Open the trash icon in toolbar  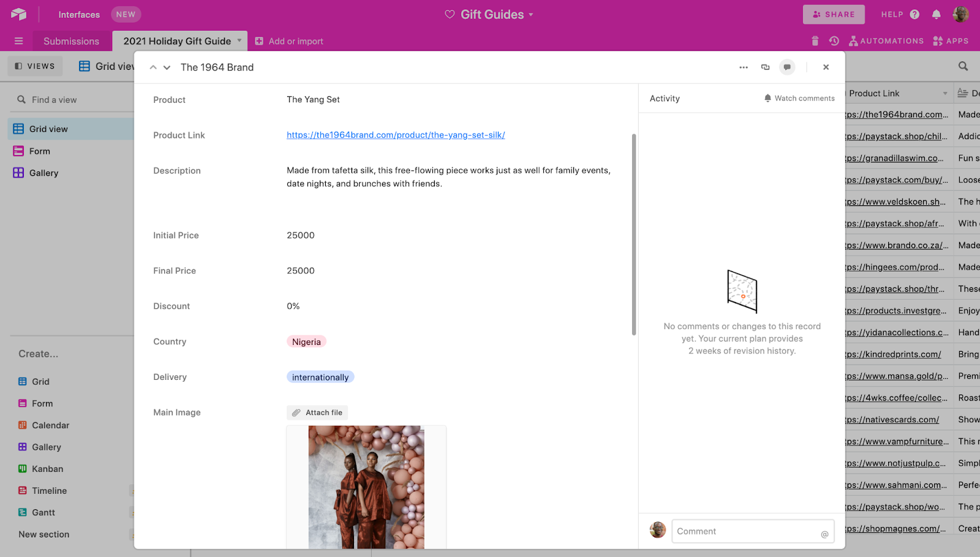(x=815, y=41)
